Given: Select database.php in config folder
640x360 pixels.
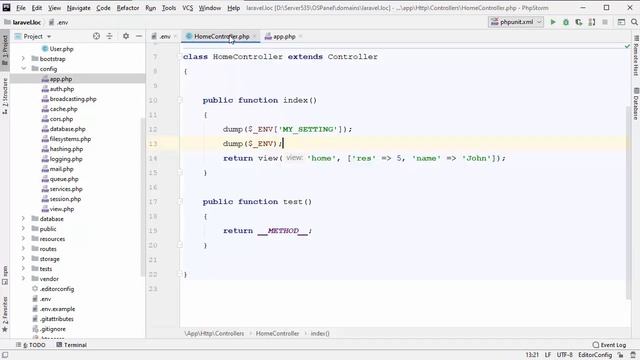Looking at the screenshot, I should 63,129.
